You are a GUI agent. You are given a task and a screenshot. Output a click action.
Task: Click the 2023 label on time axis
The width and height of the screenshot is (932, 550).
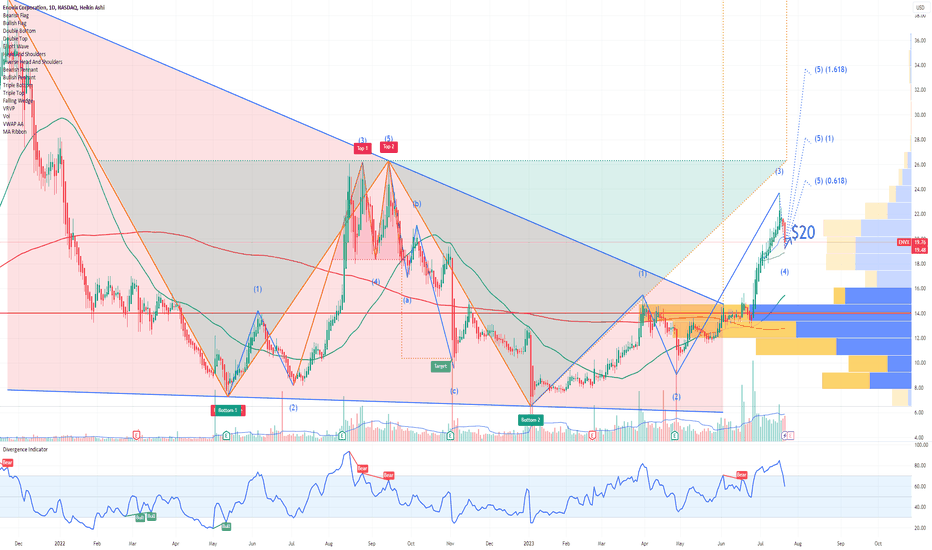coord(530,543)
